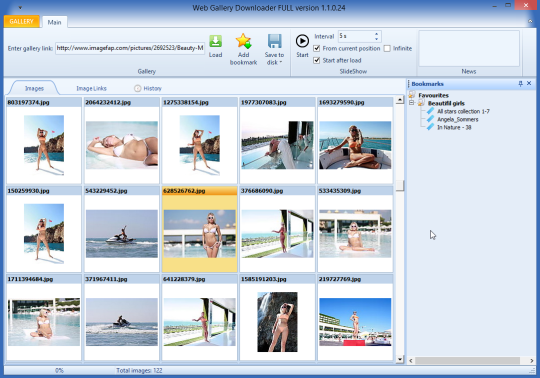
Task: Select thumbnail 543229452.jpg
Action: click(x=122, y=229)
